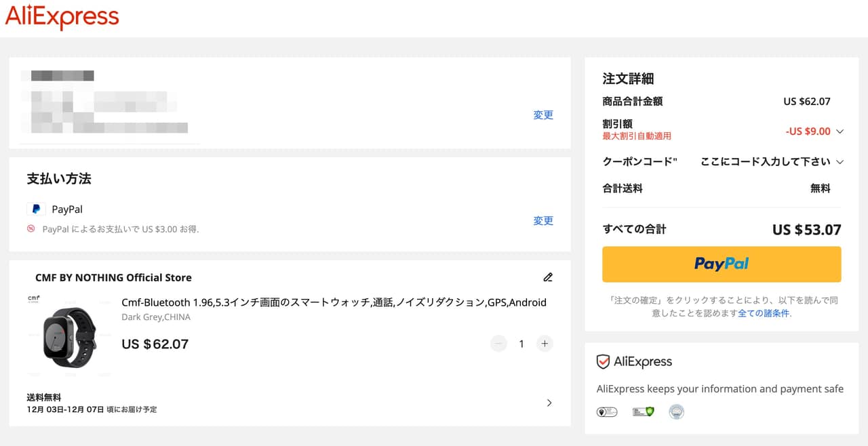The image size is (868, 446).
Task: Click the AliExpress logo in header
Action: tap(62, 17)
